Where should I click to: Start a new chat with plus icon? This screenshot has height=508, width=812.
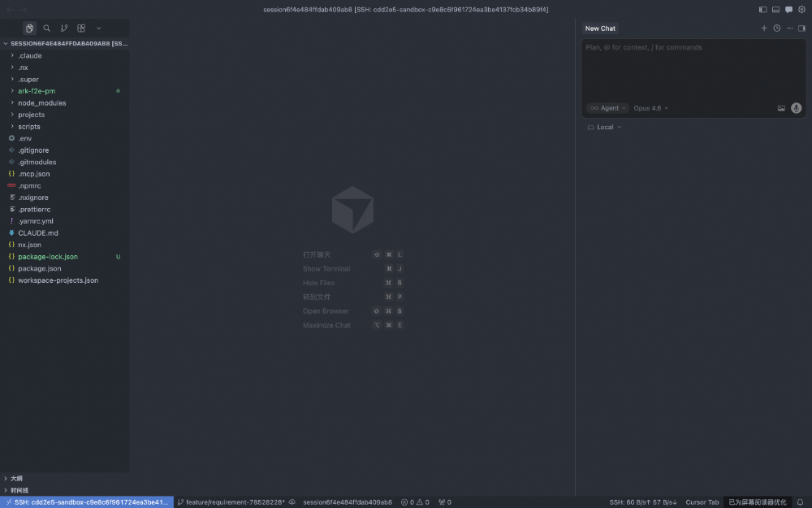(x=764, y=28)
